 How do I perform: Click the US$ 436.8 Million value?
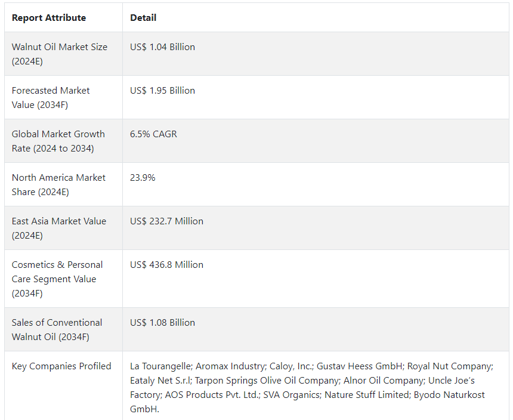click(x=166, y=265)
